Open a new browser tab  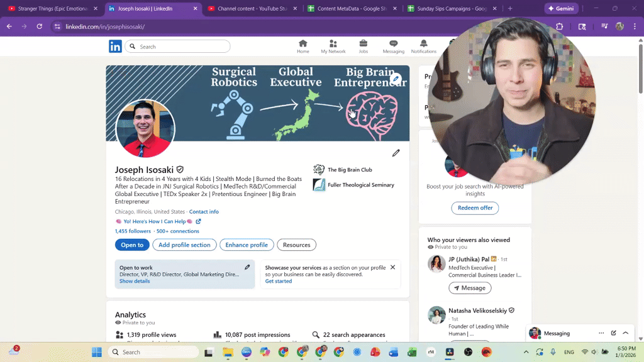click(510, 8)
